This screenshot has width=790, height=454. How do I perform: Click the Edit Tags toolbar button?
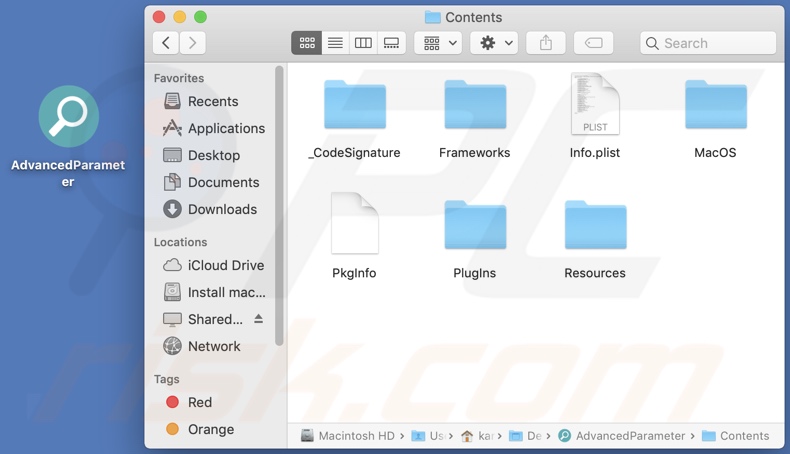[x=594, y=43]
